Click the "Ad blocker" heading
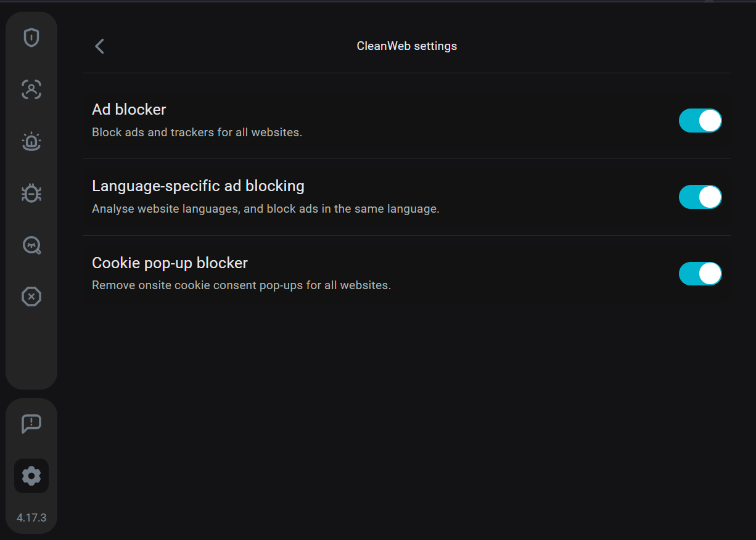 (129, 110)
